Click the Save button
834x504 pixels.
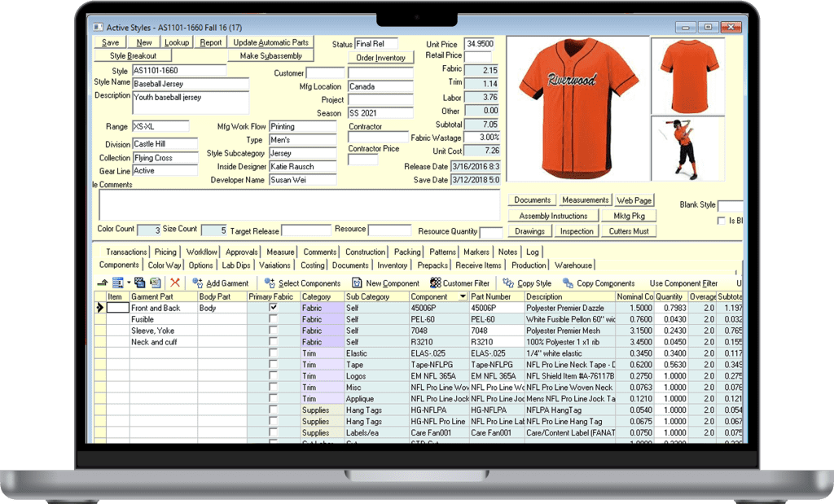coord(111,42)
